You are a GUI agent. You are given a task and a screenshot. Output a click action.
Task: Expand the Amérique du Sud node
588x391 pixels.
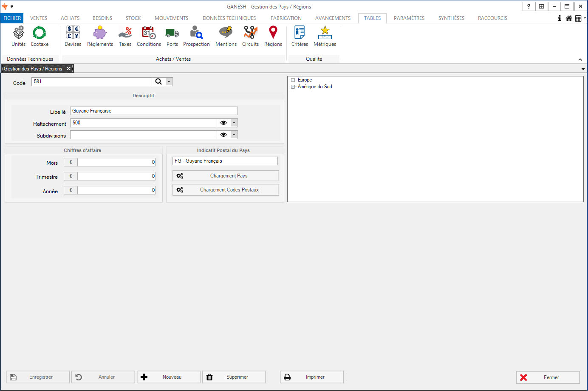[x=293, y=87]
